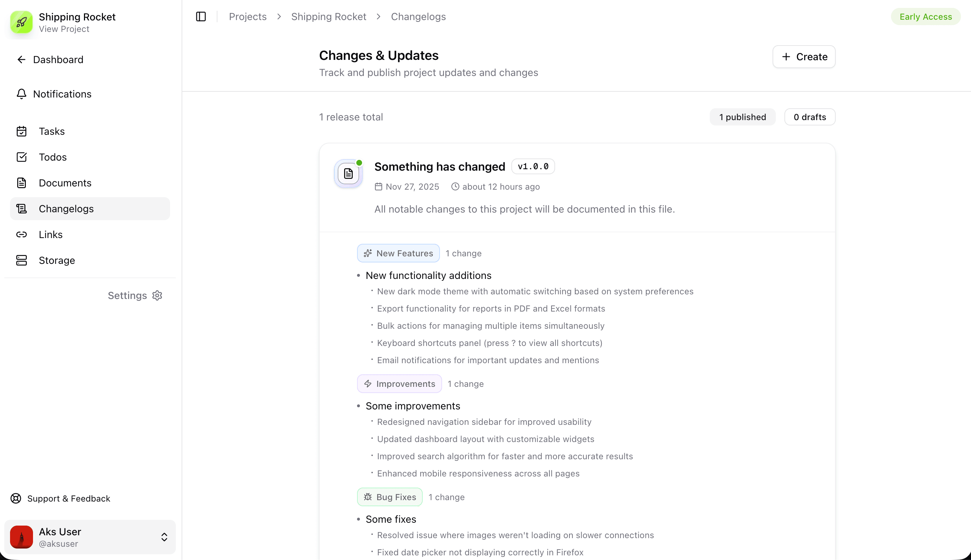This screenshot has height=560, width=971.
Task: Open the New Features category badge
Action: [x=398, y=253]
